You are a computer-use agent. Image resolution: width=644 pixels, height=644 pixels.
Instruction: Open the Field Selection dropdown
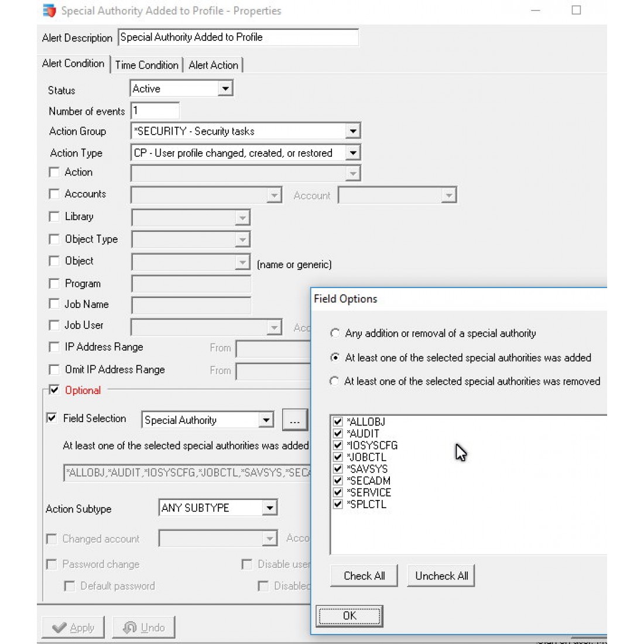point(266,419)
